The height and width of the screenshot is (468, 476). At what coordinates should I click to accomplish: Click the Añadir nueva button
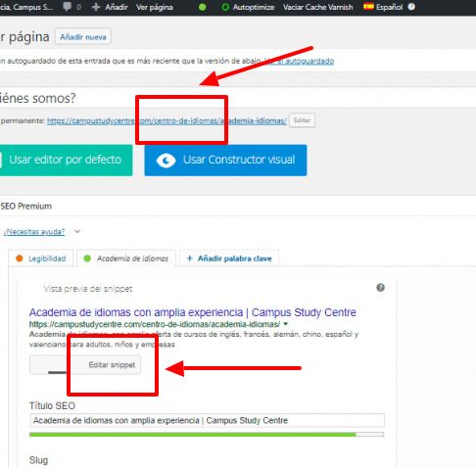coord(83,37)
